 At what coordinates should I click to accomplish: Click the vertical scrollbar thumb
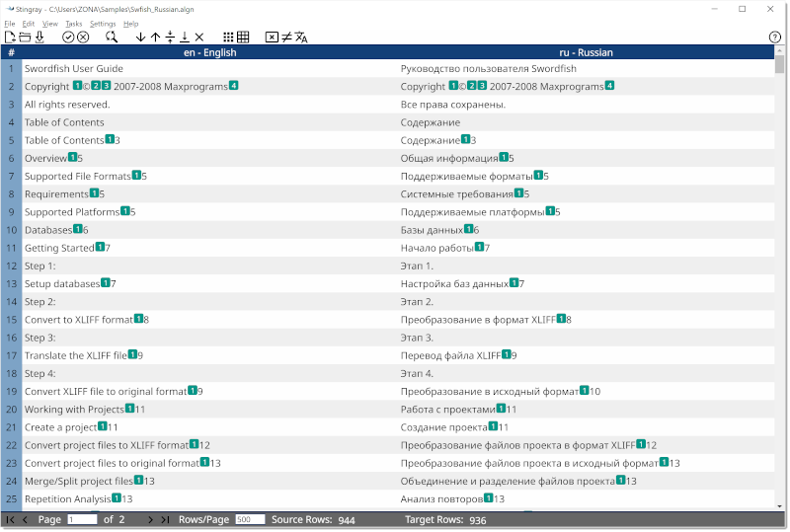(x=779, y=64)
